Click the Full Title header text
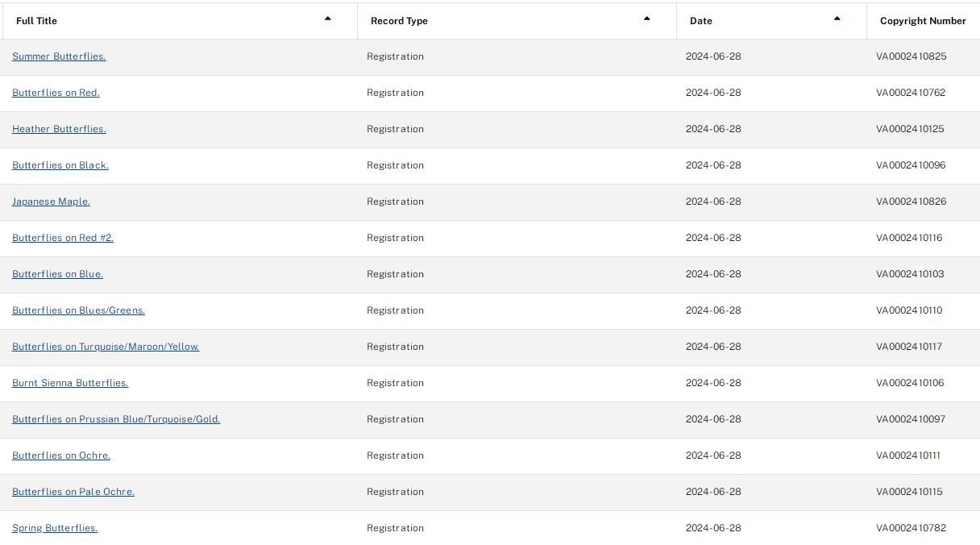This screenshot has width=980, height=545. point(36,21)
